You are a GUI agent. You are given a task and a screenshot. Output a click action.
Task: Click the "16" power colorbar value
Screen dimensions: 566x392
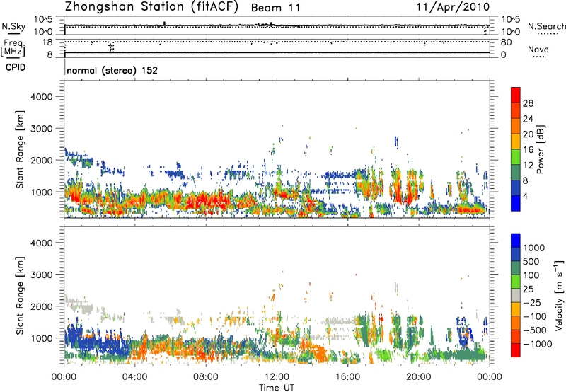pyautogui.click(x=528, y=150)
